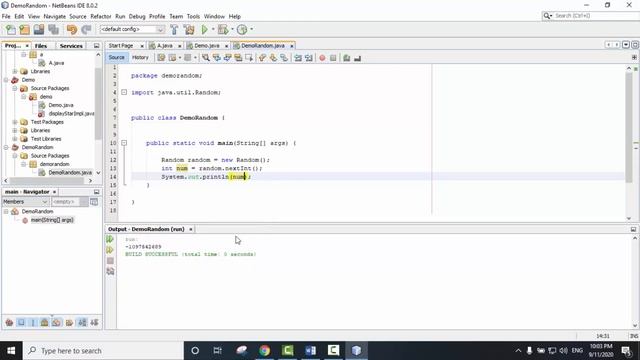
Task: Click the NetBeans cube icon on taskbar
Action: pos(356,351)
